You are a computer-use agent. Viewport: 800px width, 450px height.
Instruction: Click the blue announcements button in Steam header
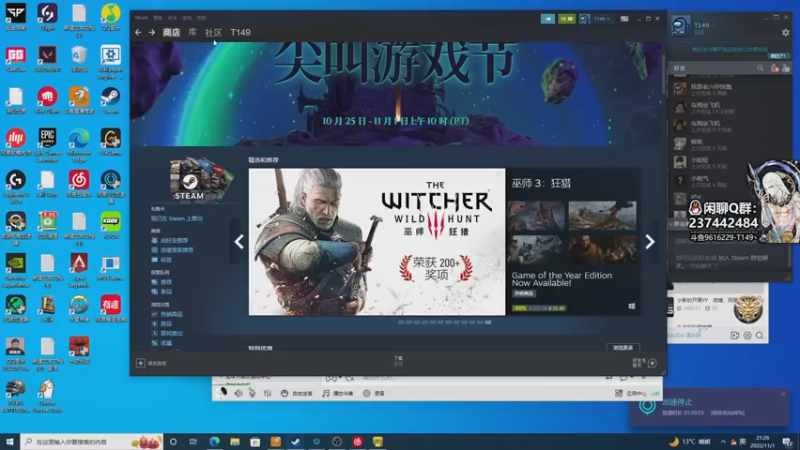pos(548,19)
